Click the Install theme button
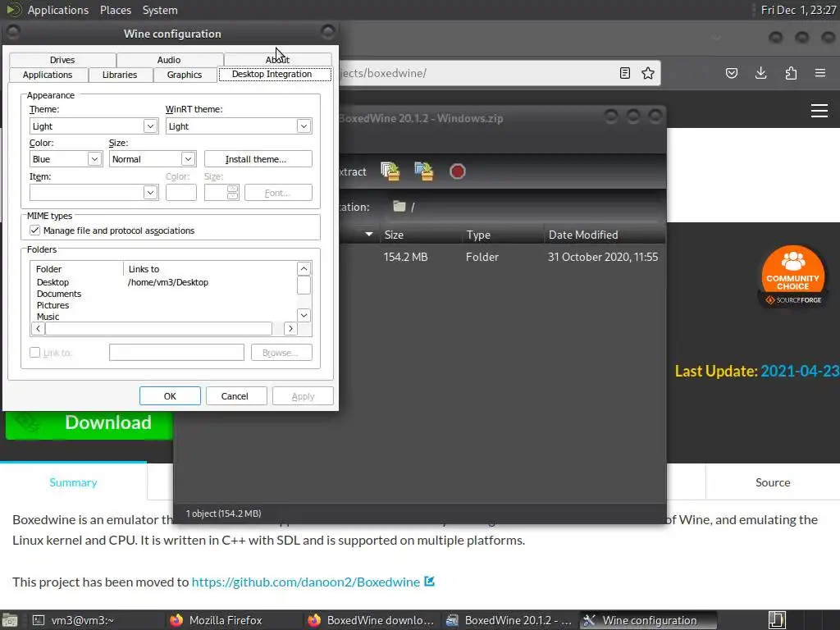Image resolution: width=840 pixels, height=630 pixels. pos(258,159)
